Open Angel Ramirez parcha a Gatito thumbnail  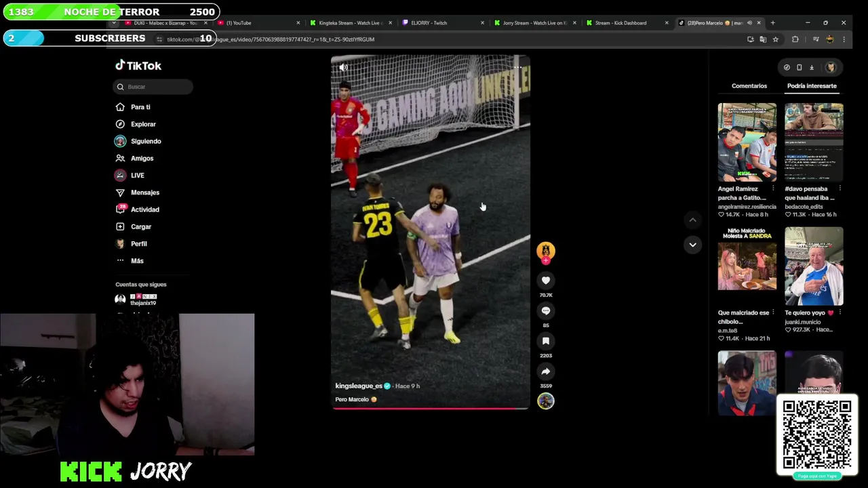[747, 142]
